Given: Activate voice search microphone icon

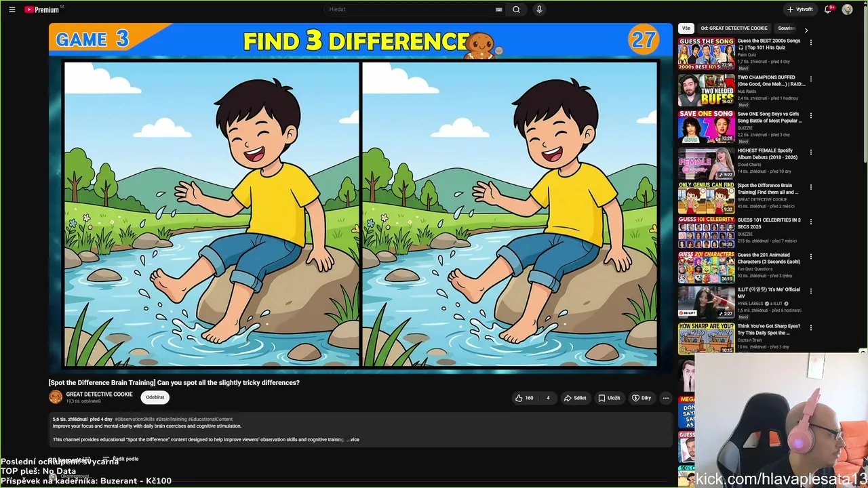Looking at the screenshot, I should coord(539,9).
